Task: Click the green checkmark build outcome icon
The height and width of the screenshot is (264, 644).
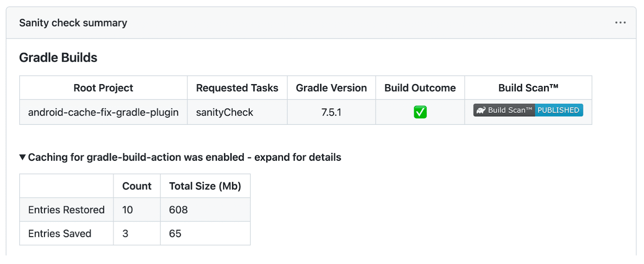Action: click(x=420, y=112)
